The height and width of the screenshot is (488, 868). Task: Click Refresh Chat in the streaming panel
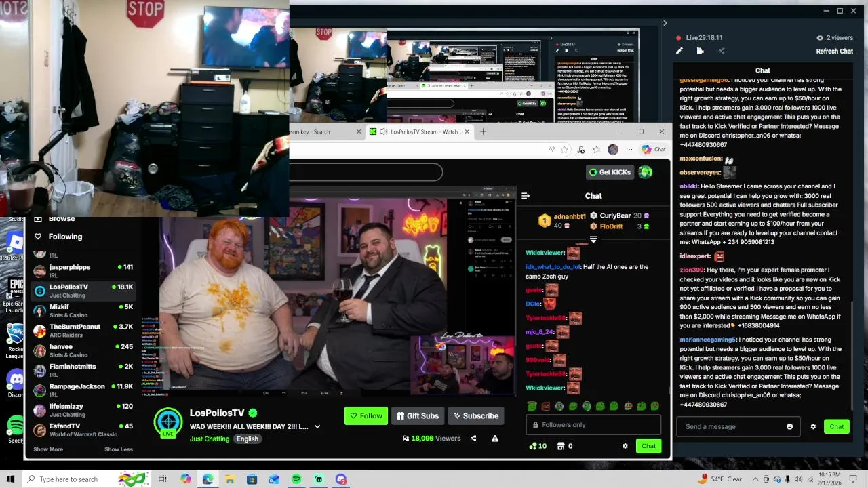(834, 51)
